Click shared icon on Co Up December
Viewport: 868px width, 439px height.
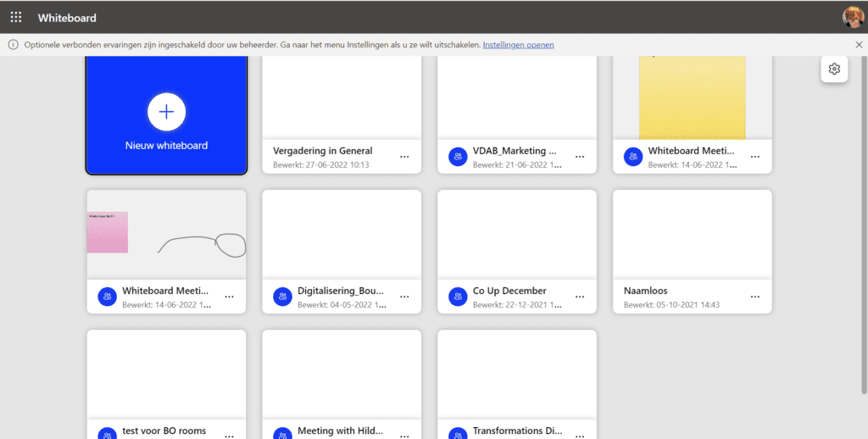pyautogui.click(x=458, y=297)
